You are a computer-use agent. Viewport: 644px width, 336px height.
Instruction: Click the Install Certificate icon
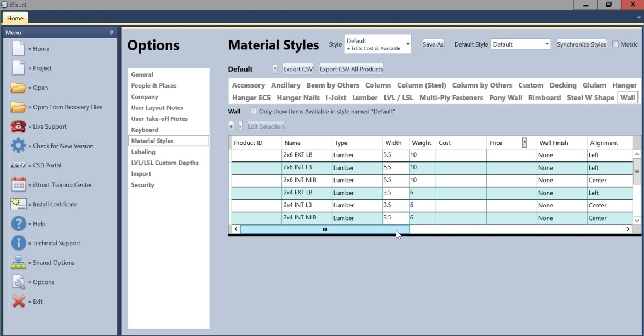point(19,204)
